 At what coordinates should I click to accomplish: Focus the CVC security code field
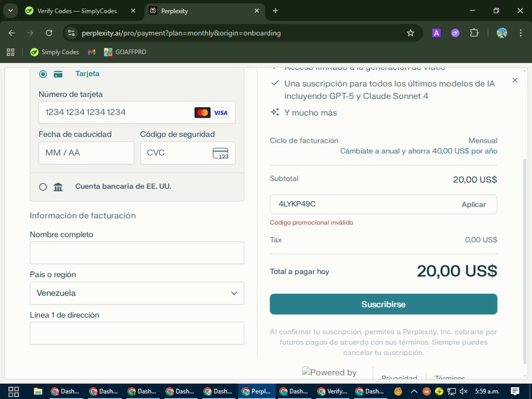tap(188, 153)
